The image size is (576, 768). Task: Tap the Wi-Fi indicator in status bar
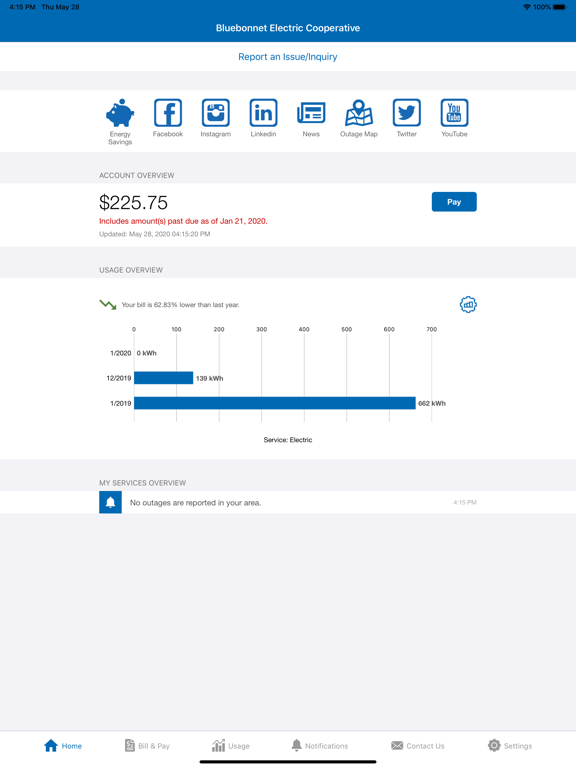[527, 7]
